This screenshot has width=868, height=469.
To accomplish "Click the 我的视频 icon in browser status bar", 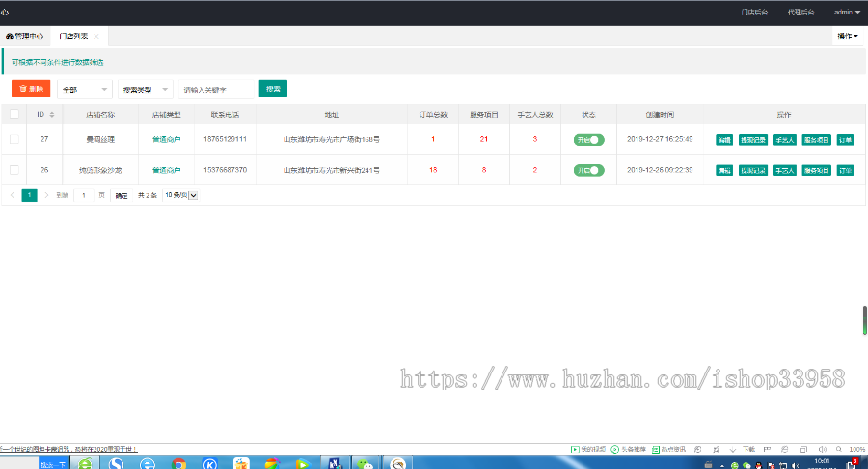I will click(x=575, y=449).
